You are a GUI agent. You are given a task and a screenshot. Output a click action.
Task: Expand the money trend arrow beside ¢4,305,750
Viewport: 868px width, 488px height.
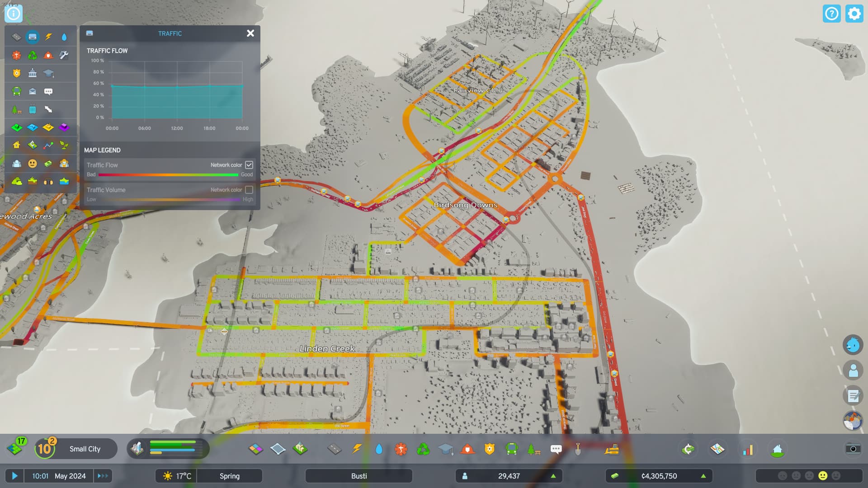coord(703,476)
